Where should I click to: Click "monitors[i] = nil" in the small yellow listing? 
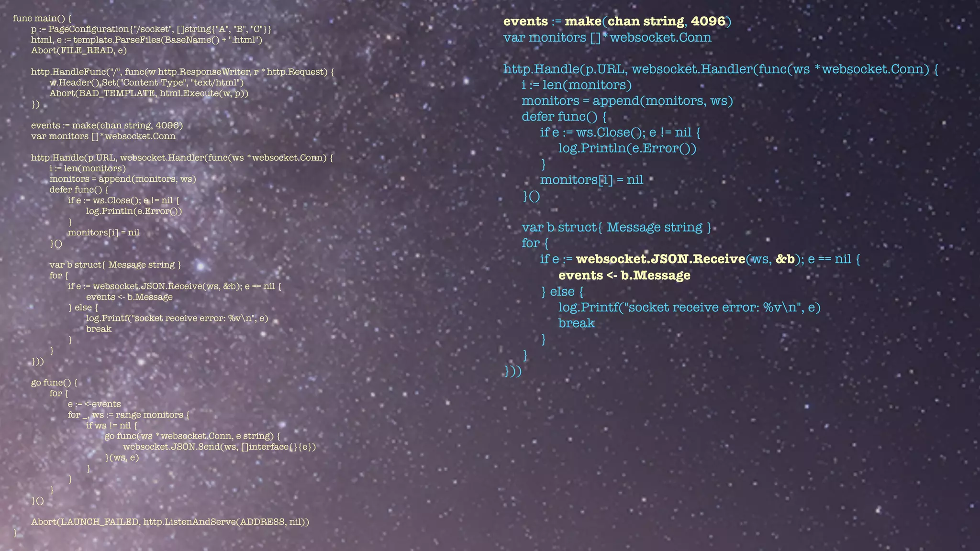click(103, 232)
